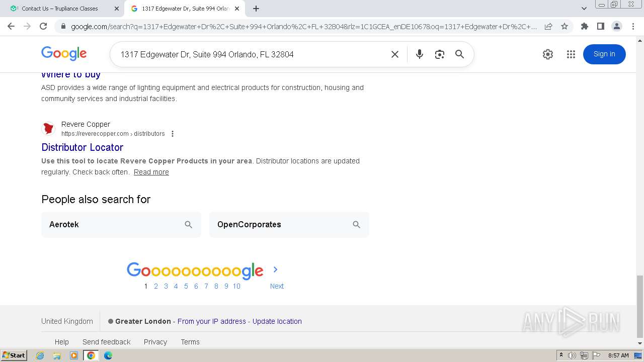The image size is (644, 362).
Task: Go to results page 10
Action: coord(236,286)
